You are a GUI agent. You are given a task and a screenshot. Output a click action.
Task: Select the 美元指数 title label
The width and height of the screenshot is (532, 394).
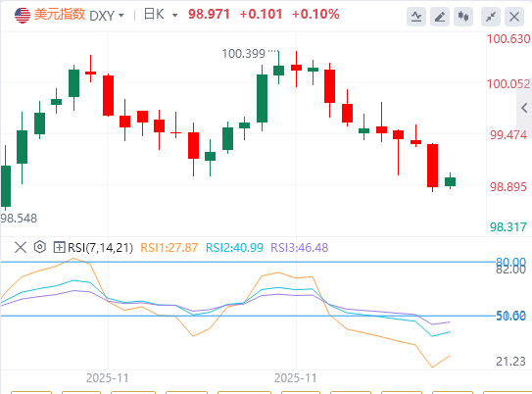pyautogui.click(x=60, y=15)
